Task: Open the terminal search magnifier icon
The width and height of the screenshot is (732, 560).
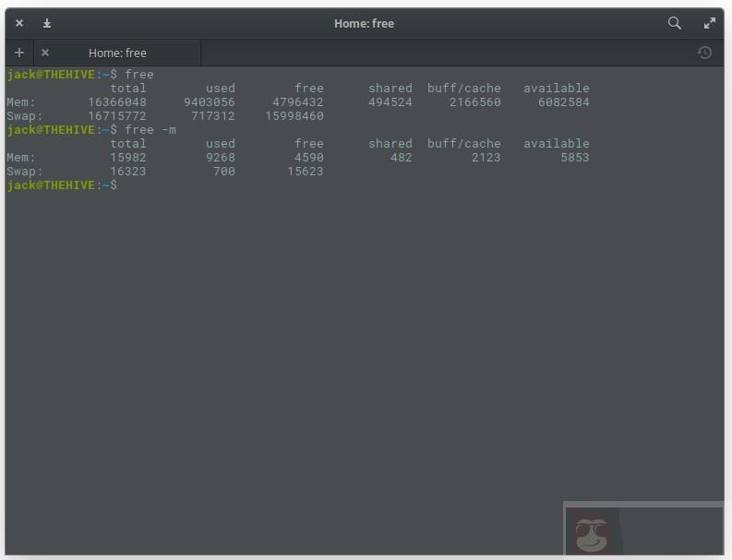Action: pos(674,23)
